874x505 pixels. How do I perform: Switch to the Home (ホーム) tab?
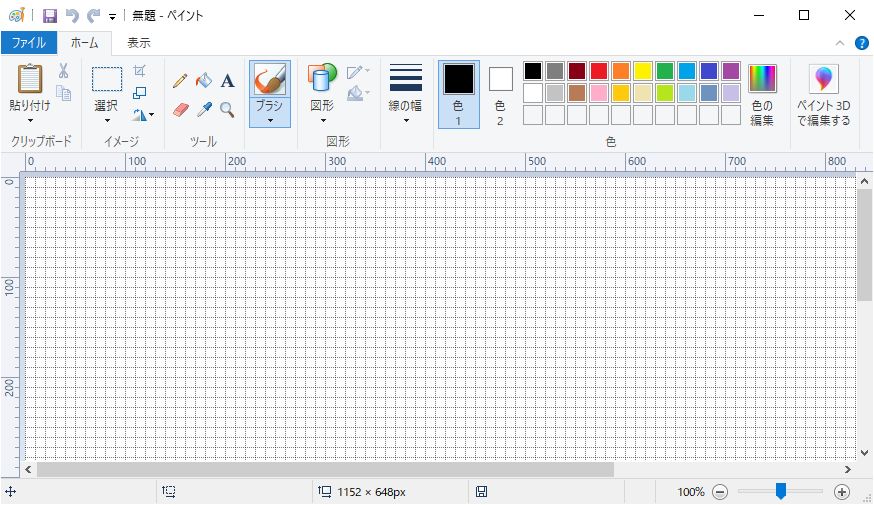84,42
